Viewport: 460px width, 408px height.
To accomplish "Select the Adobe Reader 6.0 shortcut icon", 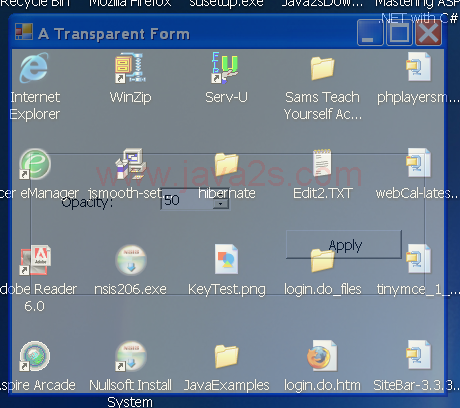I will tap(35, 260).
